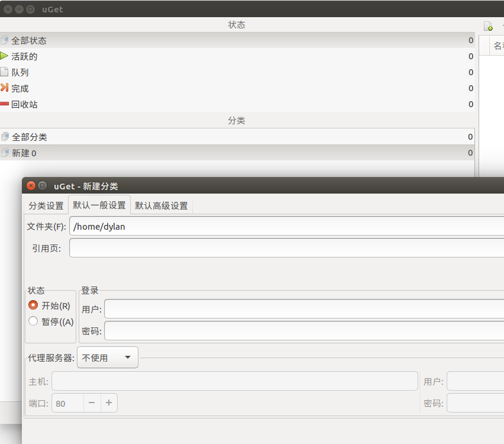Click the green play icon beside 活跃的
The width and height of the screenshot is (504, 444).
tap(4, 56)
